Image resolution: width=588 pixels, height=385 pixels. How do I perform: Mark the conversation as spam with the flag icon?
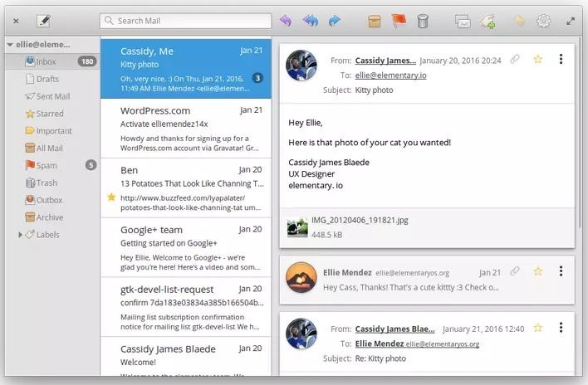pyautogui.click(x=399, y=21)
